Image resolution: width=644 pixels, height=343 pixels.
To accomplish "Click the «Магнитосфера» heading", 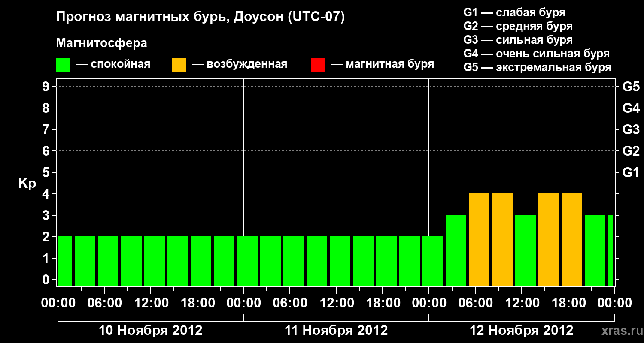I will [102, 43].
